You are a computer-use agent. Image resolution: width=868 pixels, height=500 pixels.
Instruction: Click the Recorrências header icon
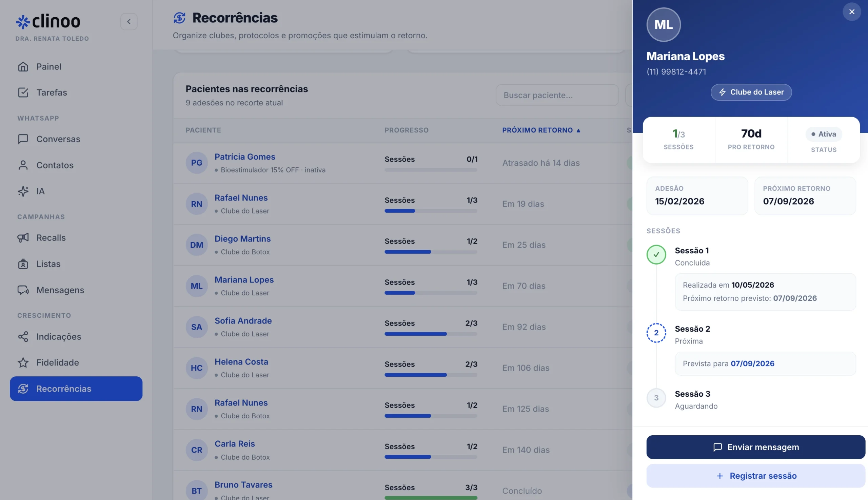(x=179, y=18)
